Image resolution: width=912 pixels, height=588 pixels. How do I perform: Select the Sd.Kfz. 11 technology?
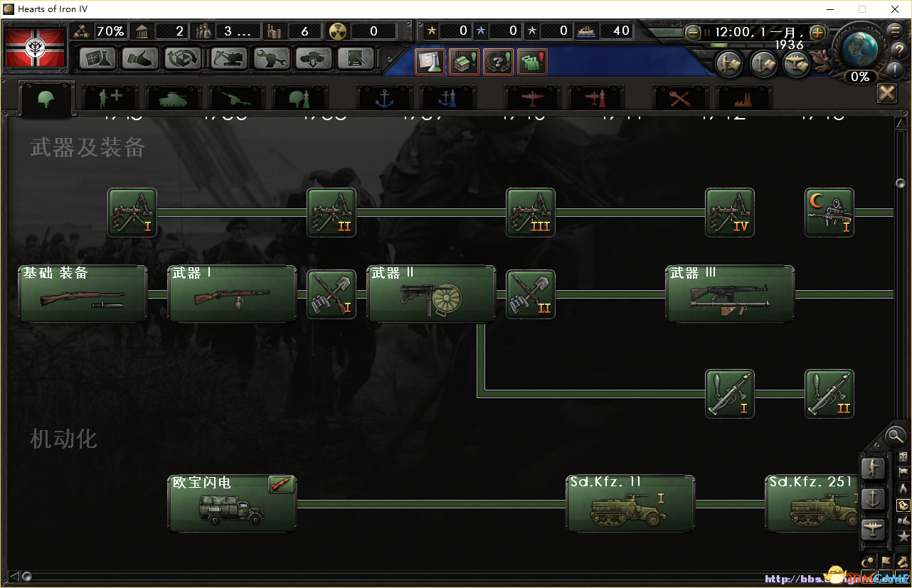point(630,504)
